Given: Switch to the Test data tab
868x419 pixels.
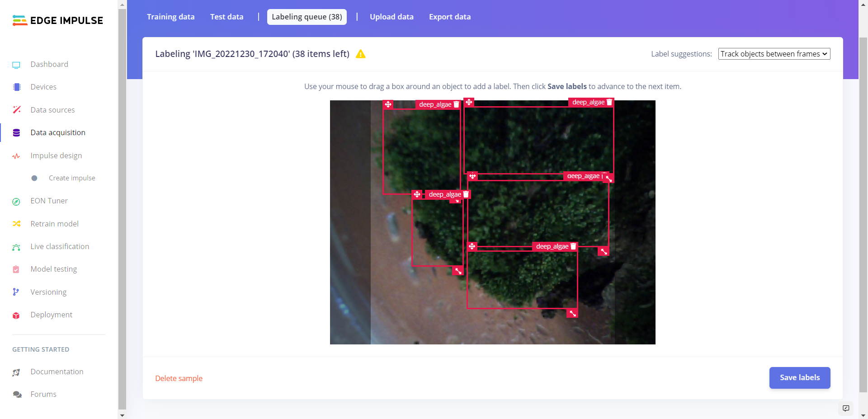Looking at the screenshot, I should click(x=227, y=17).
